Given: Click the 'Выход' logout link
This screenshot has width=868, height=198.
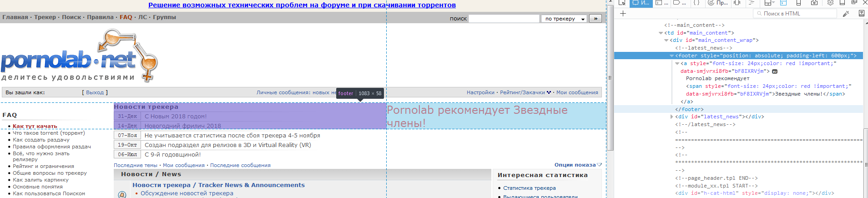Looking at the screenshot, I should (x=95, y=92).
